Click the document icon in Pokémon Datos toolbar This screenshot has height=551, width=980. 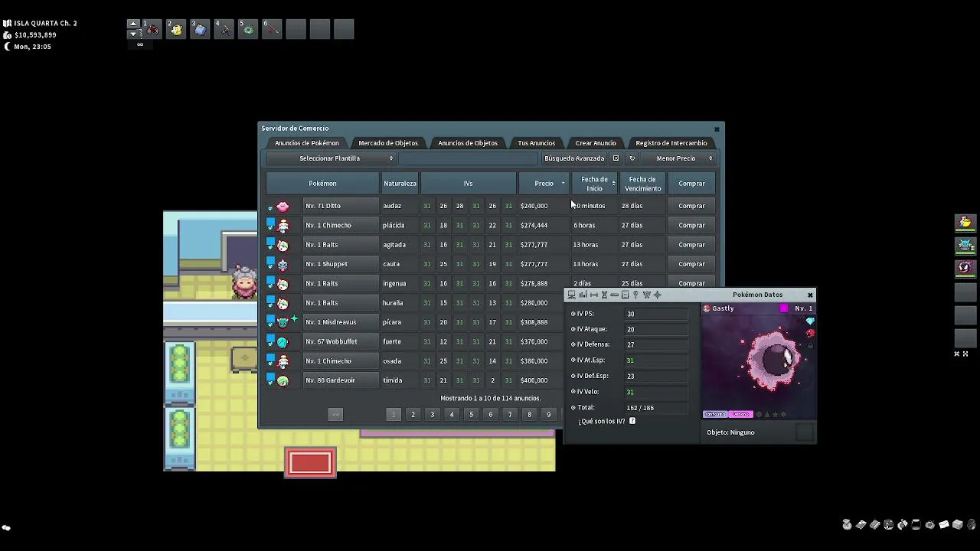pyautogui.click(x=625, y=295)
